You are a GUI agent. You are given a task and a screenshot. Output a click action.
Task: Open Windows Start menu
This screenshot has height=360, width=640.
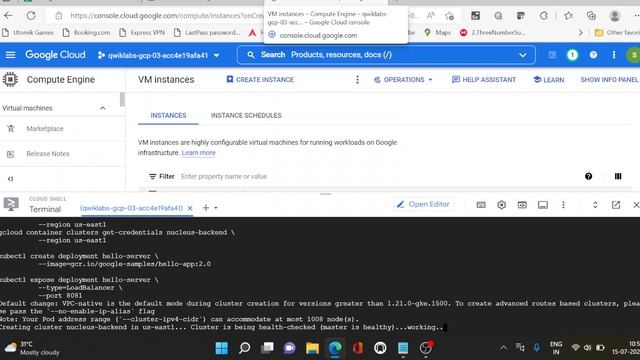click(222, 348)
